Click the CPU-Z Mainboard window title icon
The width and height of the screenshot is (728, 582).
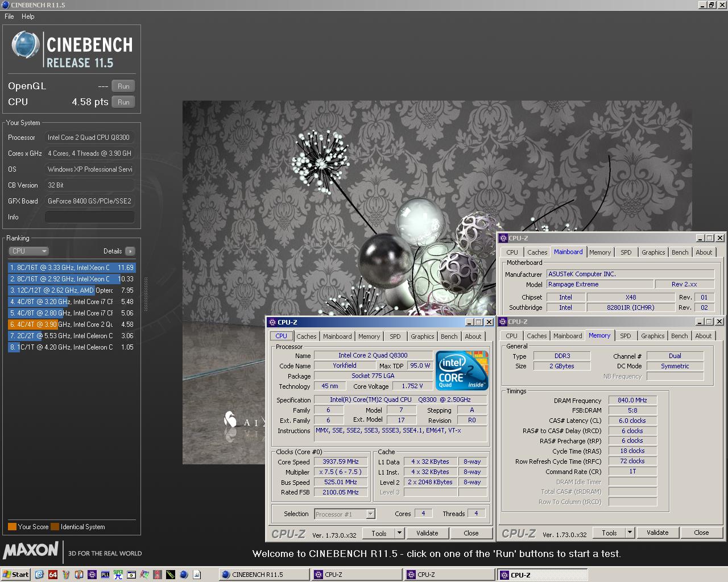click(x=503, y=238)
